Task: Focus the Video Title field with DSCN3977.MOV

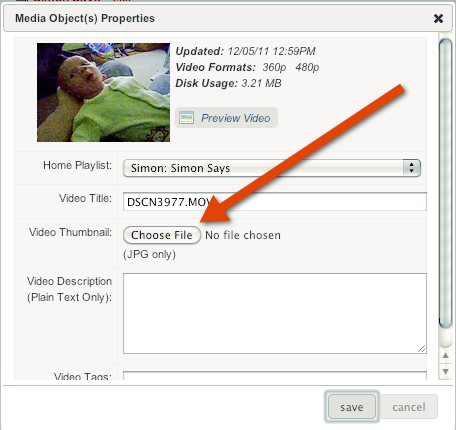Action: (275, 202)
